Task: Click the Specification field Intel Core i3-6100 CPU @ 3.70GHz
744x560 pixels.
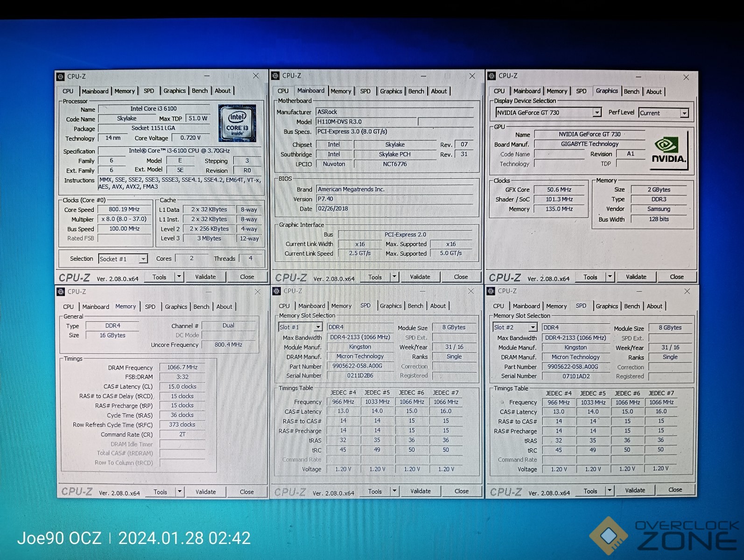Action: pos(179,151)
